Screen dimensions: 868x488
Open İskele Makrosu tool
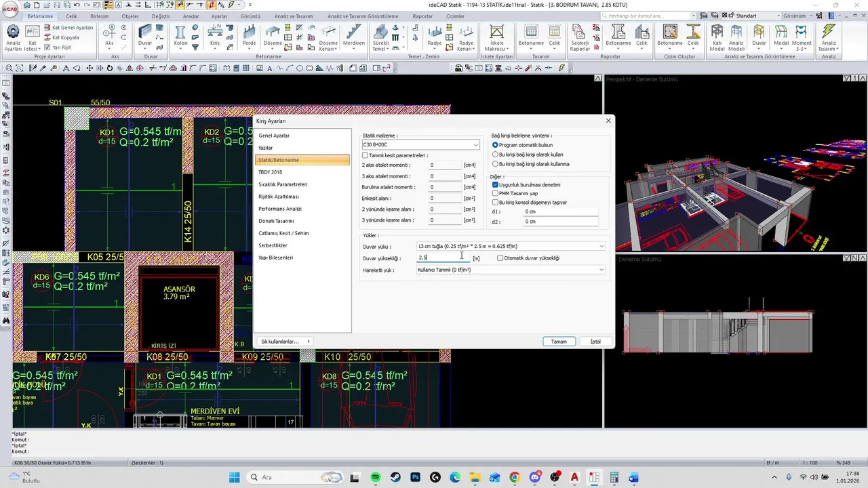pos(497,39)
